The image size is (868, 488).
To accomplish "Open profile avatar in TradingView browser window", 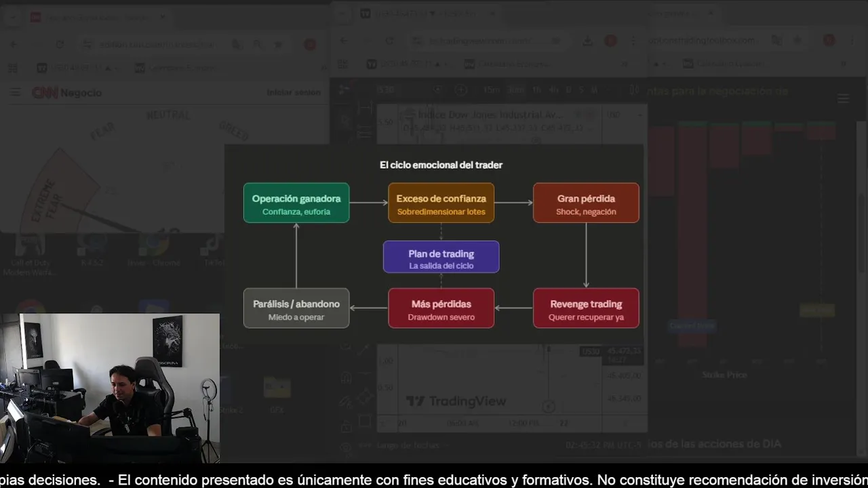I will tap(610, 41).
